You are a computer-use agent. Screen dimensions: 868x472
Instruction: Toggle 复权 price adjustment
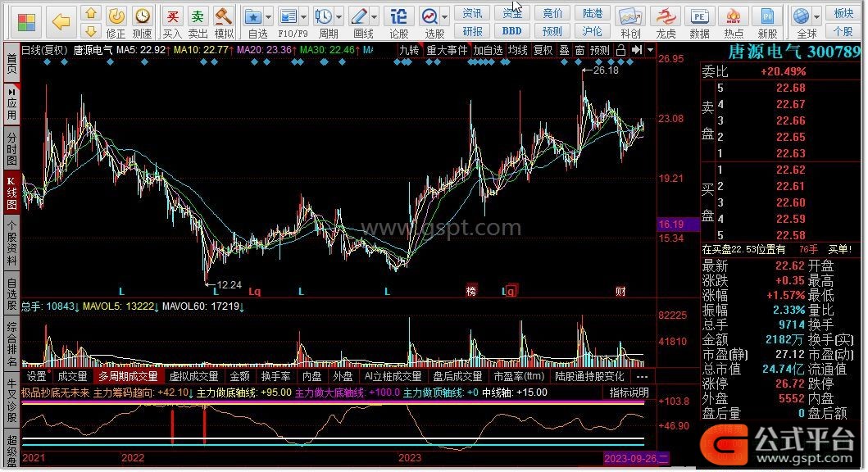(x=543, y=50)
